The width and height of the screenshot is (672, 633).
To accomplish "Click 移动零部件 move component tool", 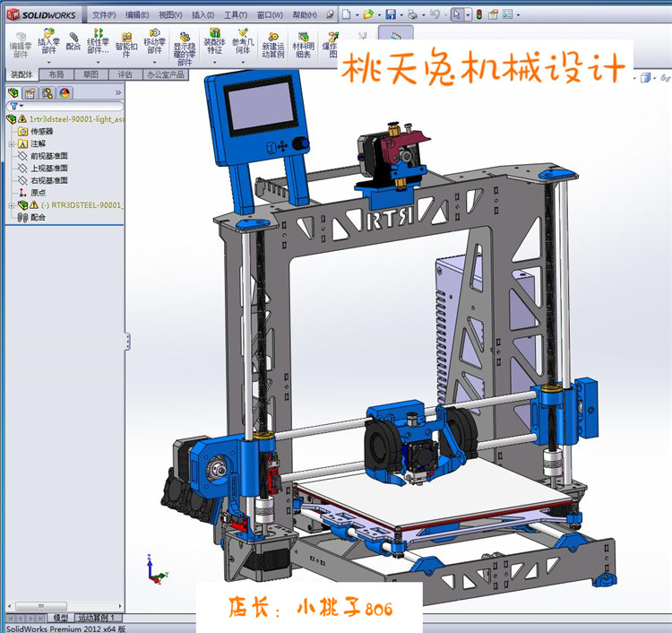I will tap(155, 41).
